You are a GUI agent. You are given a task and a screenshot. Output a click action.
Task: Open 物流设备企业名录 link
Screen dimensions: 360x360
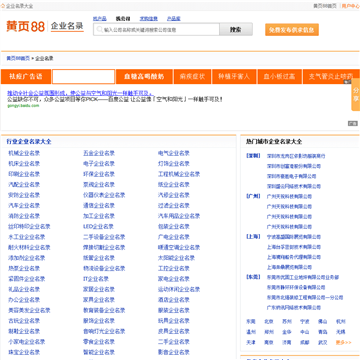click(104, 268)
